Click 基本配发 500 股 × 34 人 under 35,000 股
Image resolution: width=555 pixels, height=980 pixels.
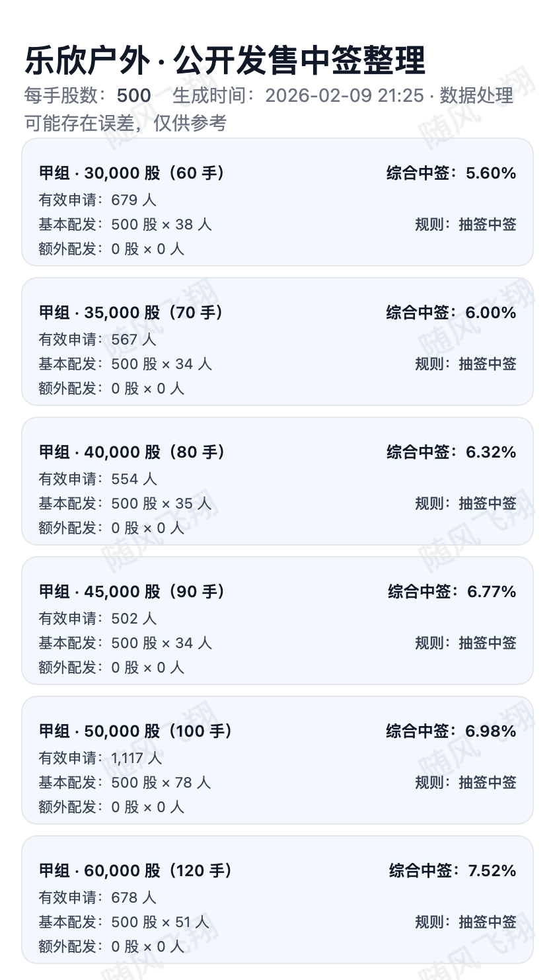point(125,364)
